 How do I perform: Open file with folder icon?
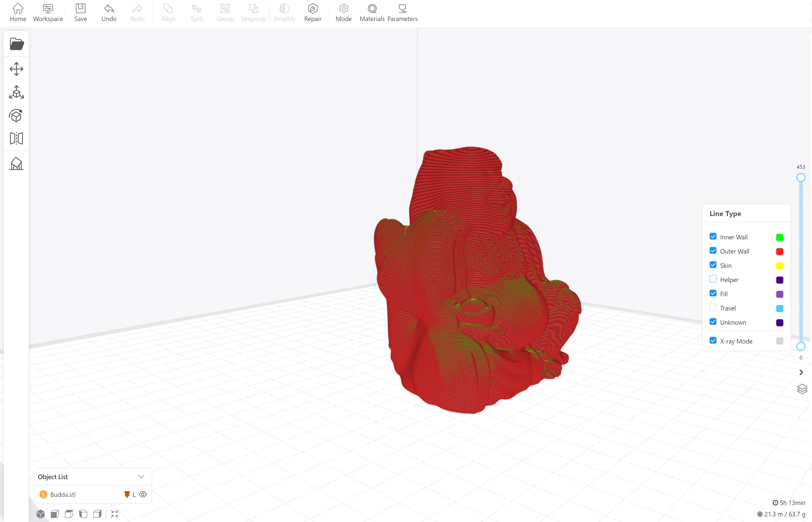pos(16,44)
